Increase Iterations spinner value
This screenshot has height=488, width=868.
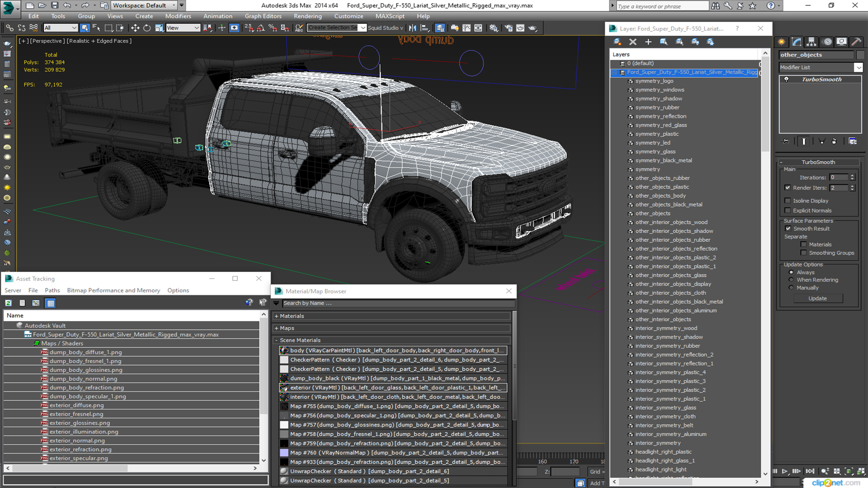pos(852,176)
